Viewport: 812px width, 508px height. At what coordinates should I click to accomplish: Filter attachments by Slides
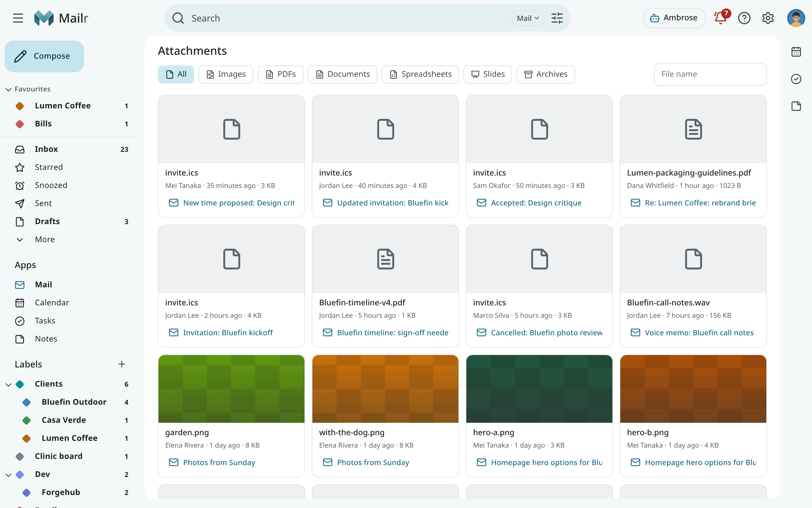tap(487, 74)
